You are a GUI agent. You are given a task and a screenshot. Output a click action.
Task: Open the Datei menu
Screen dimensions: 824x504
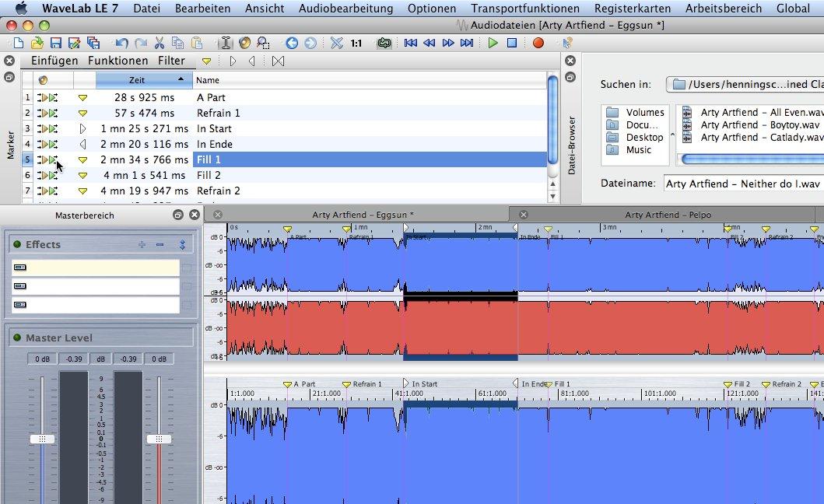[x=146, y=9]
